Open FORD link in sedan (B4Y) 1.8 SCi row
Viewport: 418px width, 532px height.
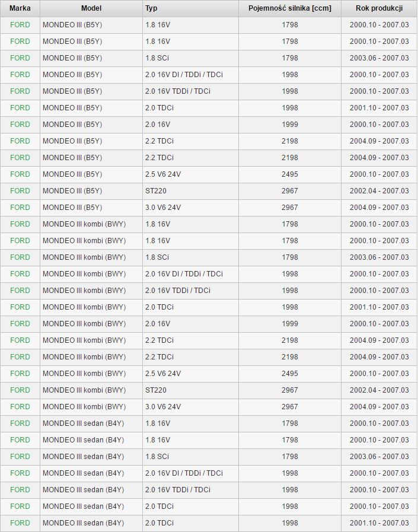20,457
